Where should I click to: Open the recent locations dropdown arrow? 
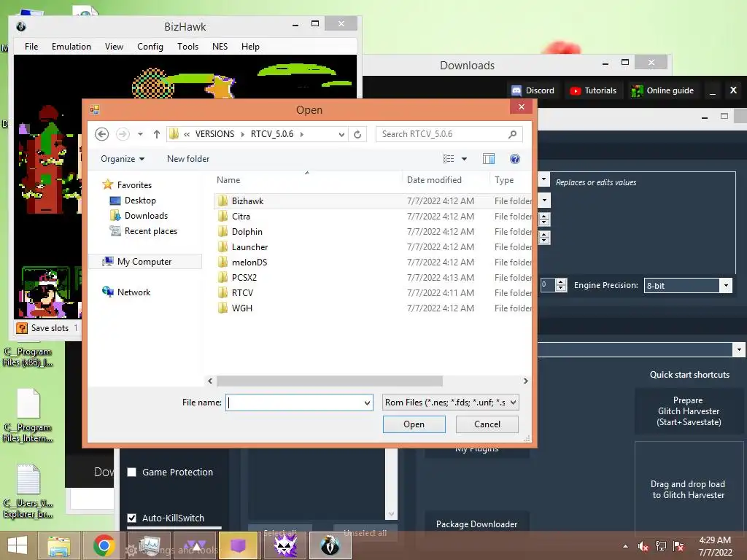[140, 134]
